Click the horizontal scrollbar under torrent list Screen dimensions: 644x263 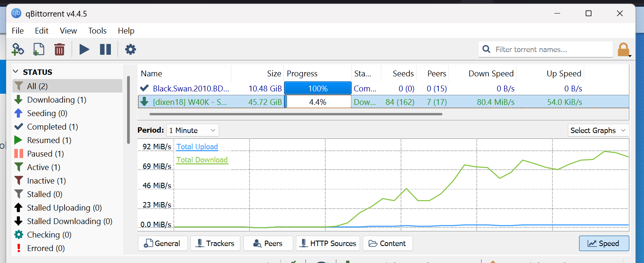296,114
